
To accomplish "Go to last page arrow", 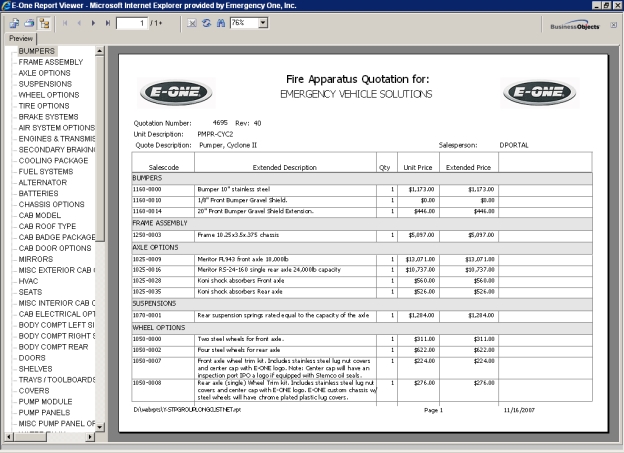I will coord(107,23).
